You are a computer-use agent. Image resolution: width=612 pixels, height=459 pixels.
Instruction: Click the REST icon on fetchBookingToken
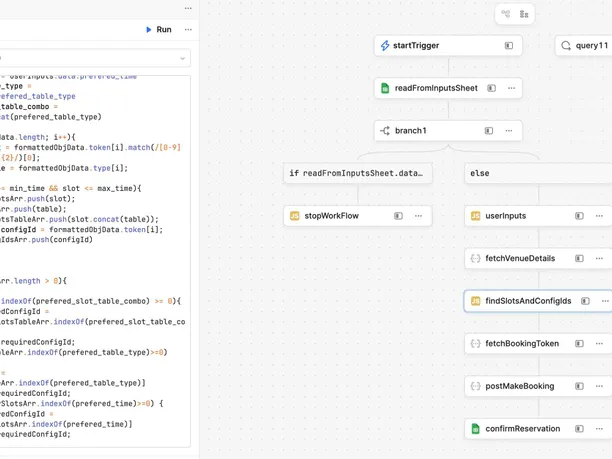(x=475, y=343)
